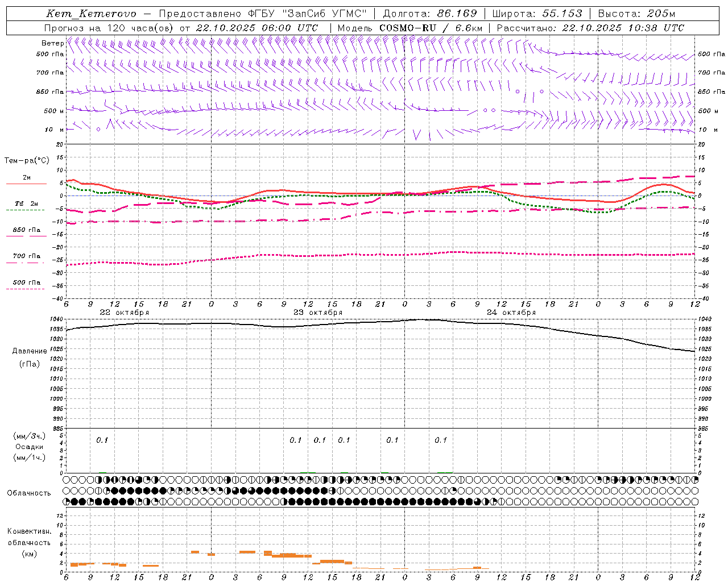Click the 22 октября date label
Image resolution: width=728 pixels, height=582 pixels.
pos(125,313)
